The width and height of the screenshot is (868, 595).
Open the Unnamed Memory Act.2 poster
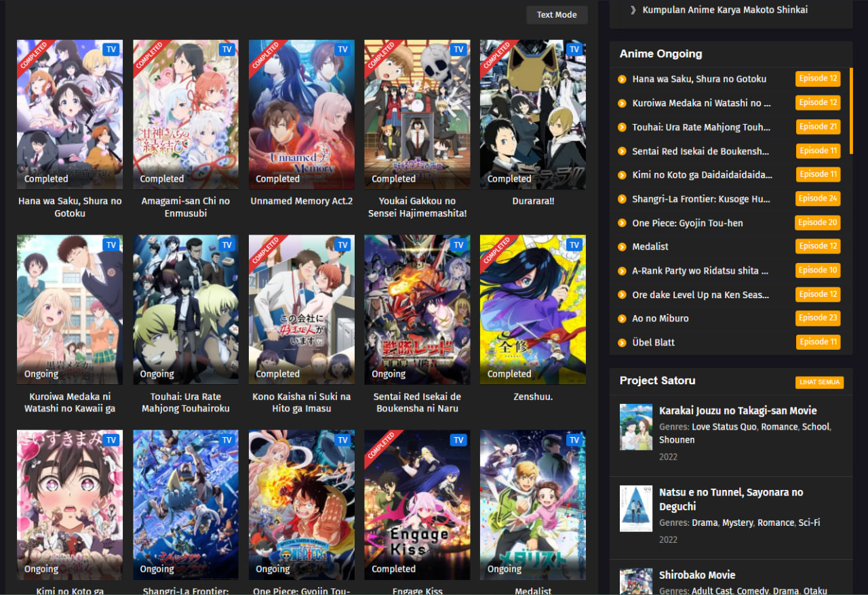(x=302, y=115)
